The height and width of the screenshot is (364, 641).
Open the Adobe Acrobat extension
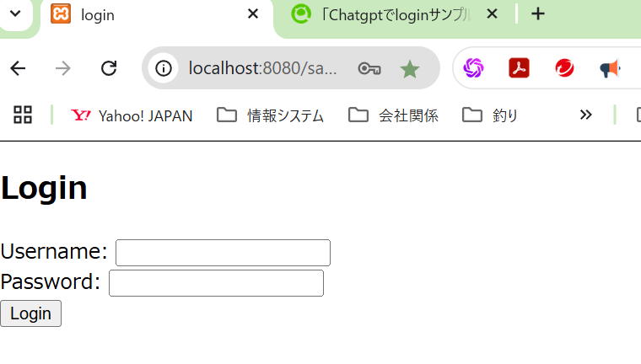[x=519, y=67]
